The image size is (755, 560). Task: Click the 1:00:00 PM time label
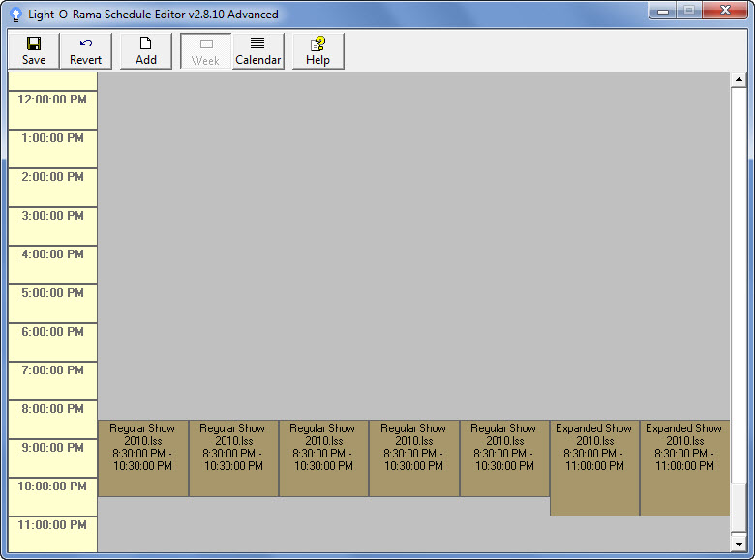[52, 149]
